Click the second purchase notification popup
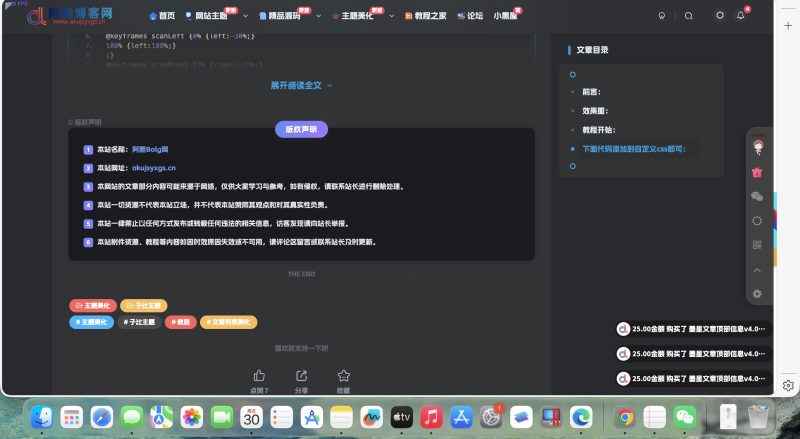 693,354
